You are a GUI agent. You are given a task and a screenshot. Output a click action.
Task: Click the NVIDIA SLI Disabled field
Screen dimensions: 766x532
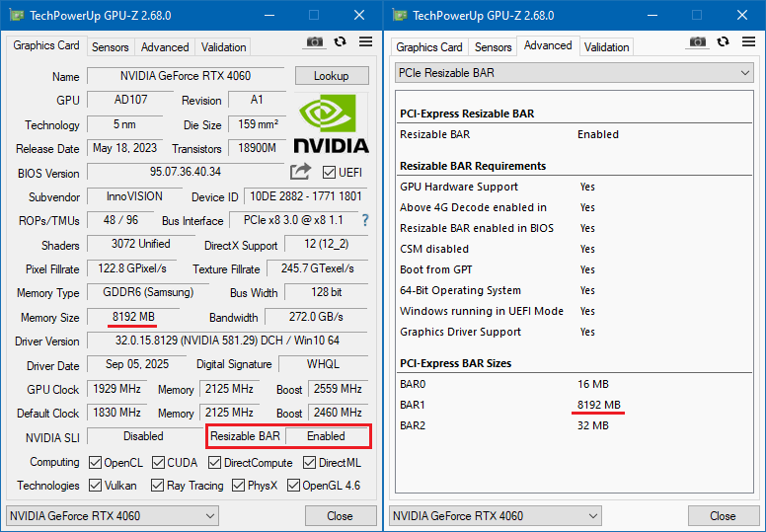[143, 436]
